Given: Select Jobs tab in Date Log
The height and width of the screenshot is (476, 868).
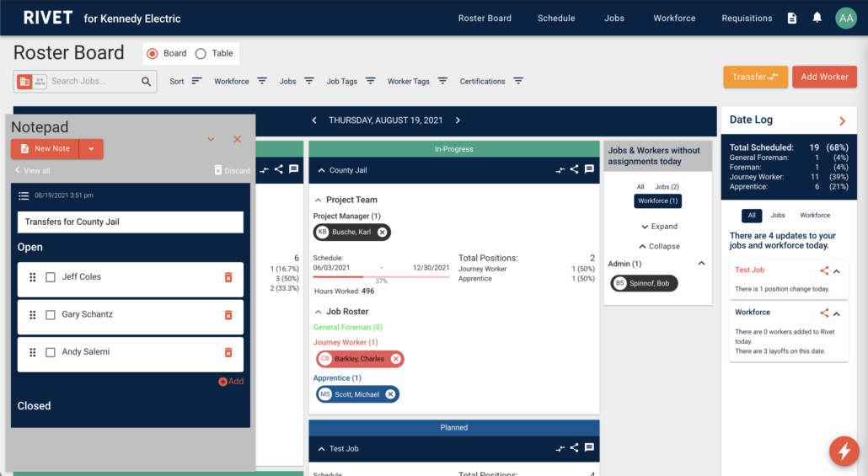Looking at the screenshot, I should (778, 216).
